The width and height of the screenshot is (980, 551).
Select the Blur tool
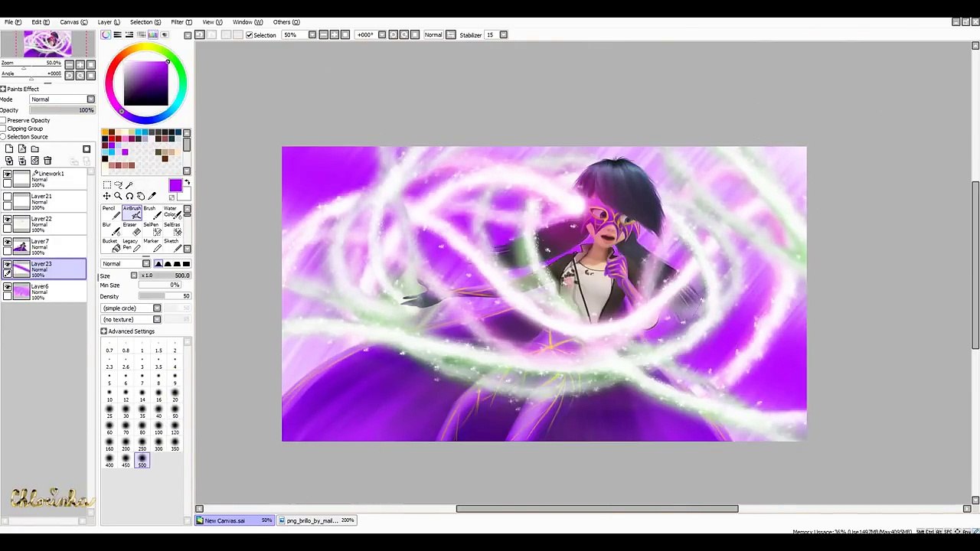tap(111, 230)
